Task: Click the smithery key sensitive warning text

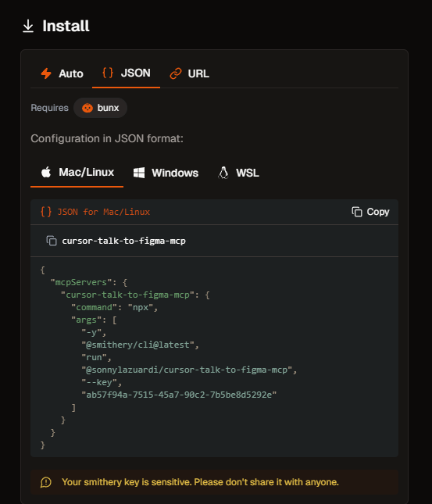Action: [x=200, y=482]
